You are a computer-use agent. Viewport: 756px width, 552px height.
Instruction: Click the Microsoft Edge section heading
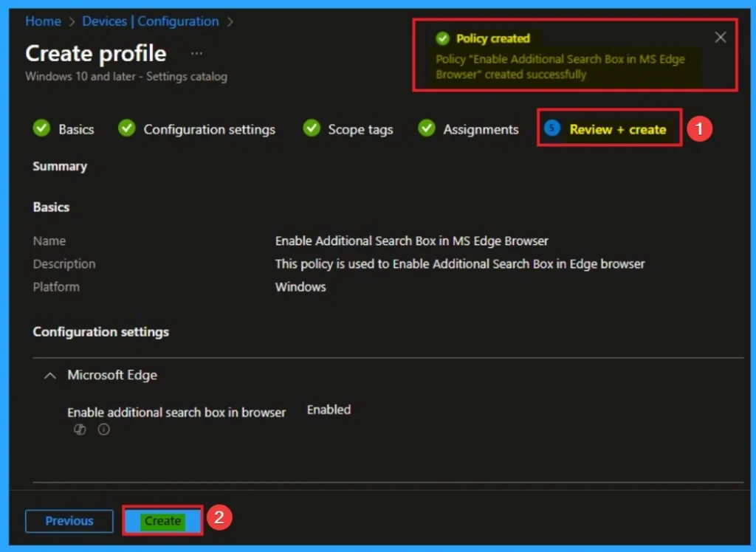112,375
